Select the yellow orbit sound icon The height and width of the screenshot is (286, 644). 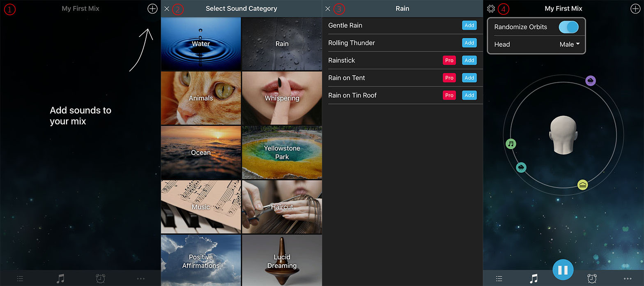tap(582, 185)
